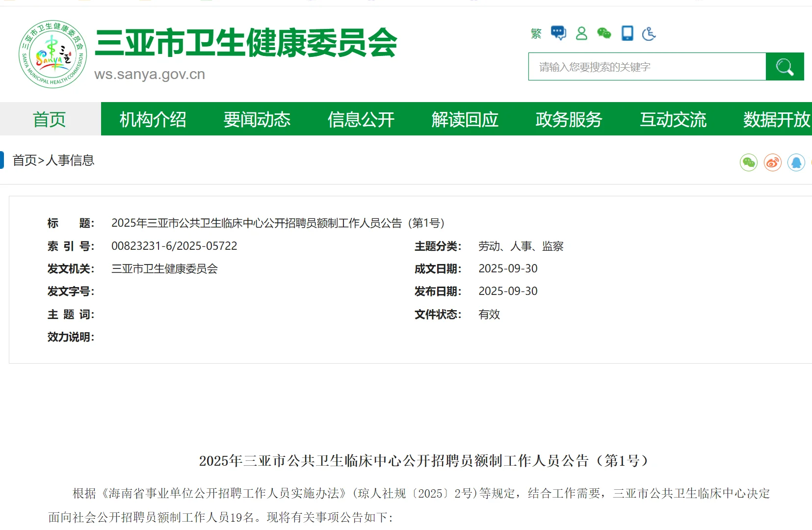The width and height of the screenshot is (812, 530).
Task: Share the page via QQ icon
Action: (796, 162)
